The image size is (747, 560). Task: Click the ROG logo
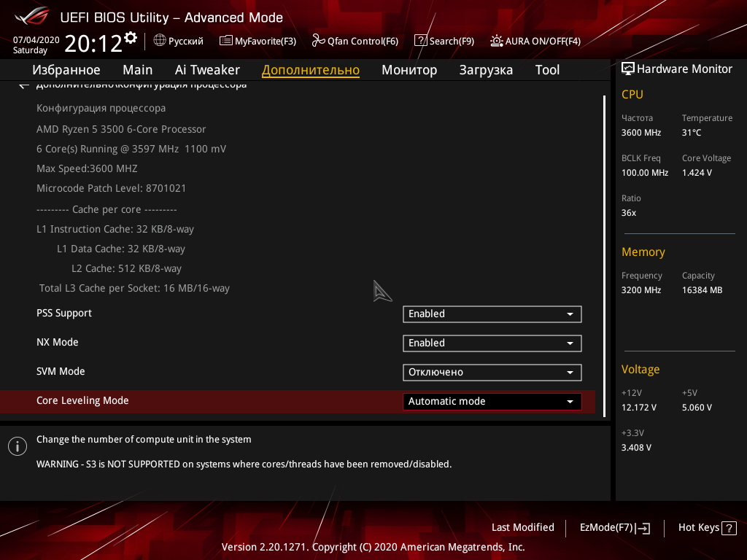pyautogui.click(x=31, y=17)
